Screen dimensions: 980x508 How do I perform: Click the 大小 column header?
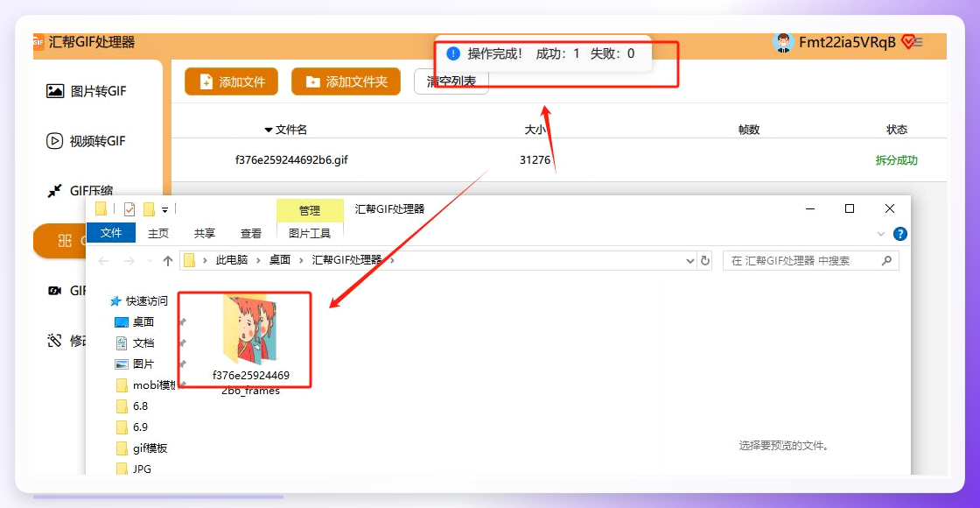(535, 130)
